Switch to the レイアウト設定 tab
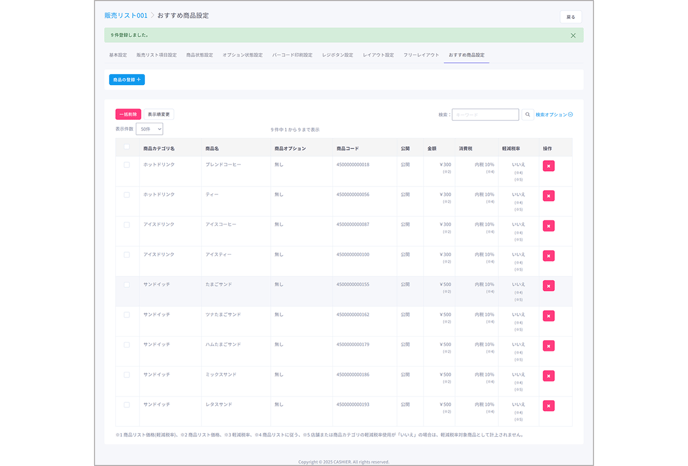This screenshot has height=466, width=688. 378,55
